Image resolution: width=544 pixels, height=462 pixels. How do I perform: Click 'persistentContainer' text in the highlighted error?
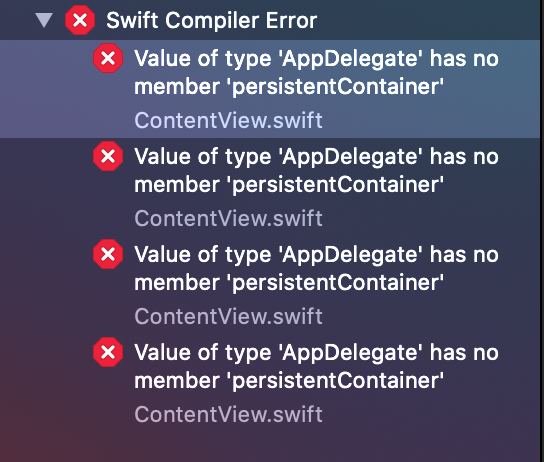click(x=335, y=86)
